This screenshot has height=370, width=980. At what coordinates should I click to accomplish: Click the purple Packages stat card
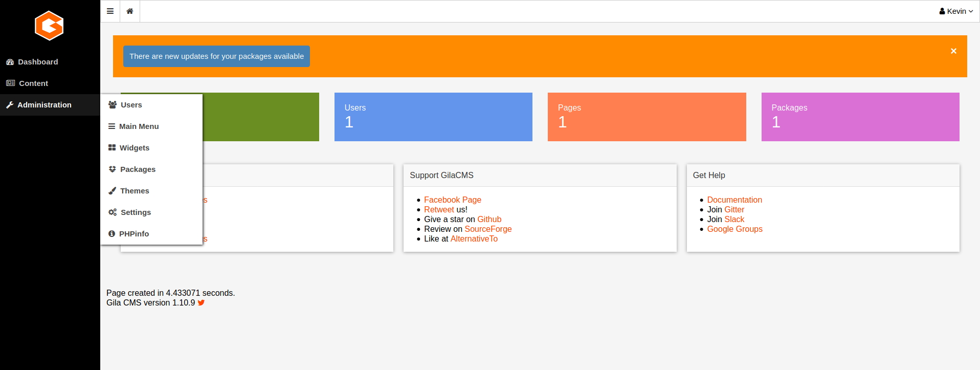click(x=860, y=117)
